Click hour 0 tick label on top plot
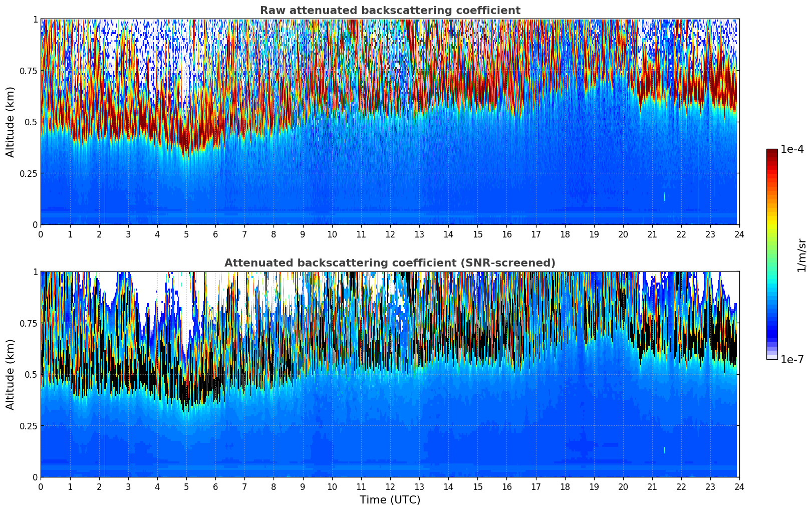This screenshot has width=812, height=511. [41, 234]
